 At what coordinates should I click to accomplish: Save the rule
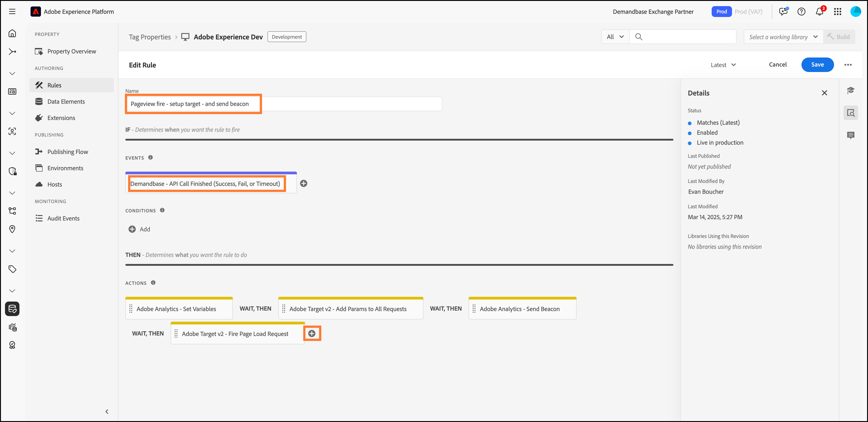point(817,65)
